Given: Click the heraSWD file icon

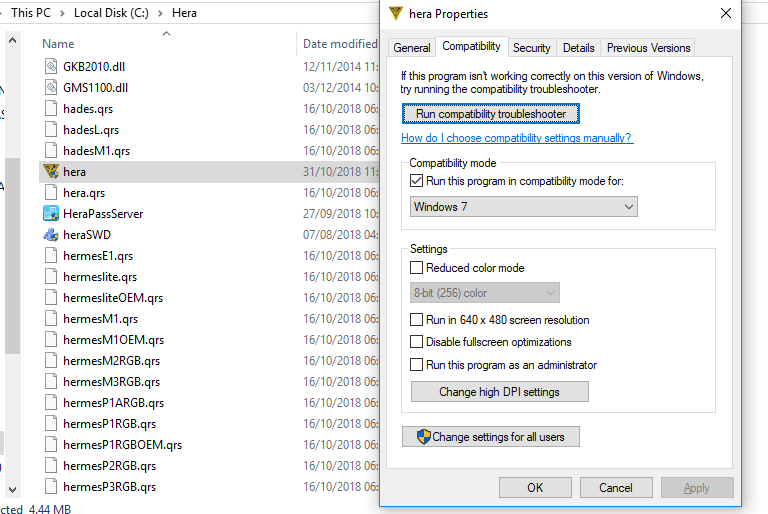Looking at the screenshot, I should [52, 235].
